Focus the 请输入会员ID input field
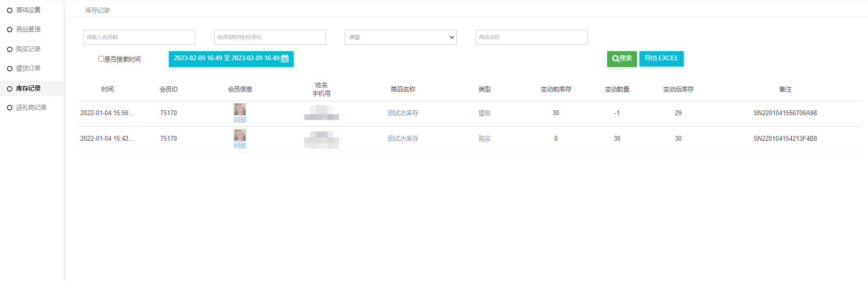868x281 pixels. (139, 37)
